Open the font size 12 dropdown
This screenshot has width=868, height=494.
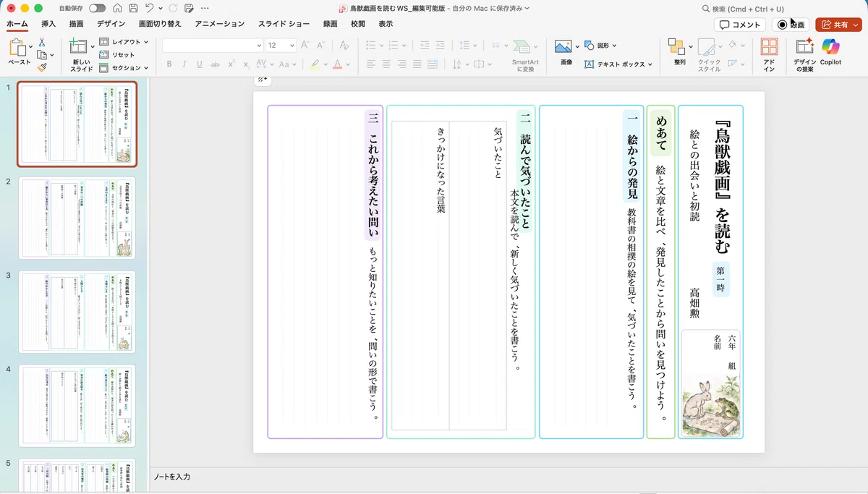[x=292, y=45]
